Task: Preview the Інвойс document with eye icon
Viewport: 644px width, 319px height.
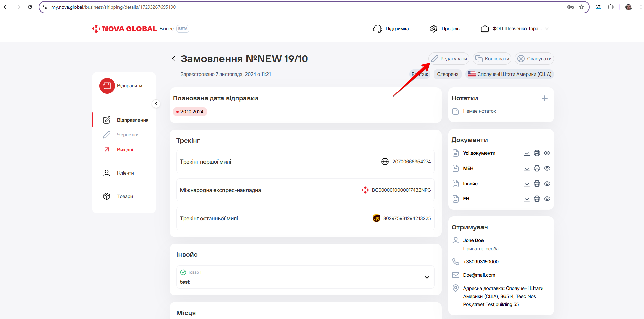Action: 547,184
